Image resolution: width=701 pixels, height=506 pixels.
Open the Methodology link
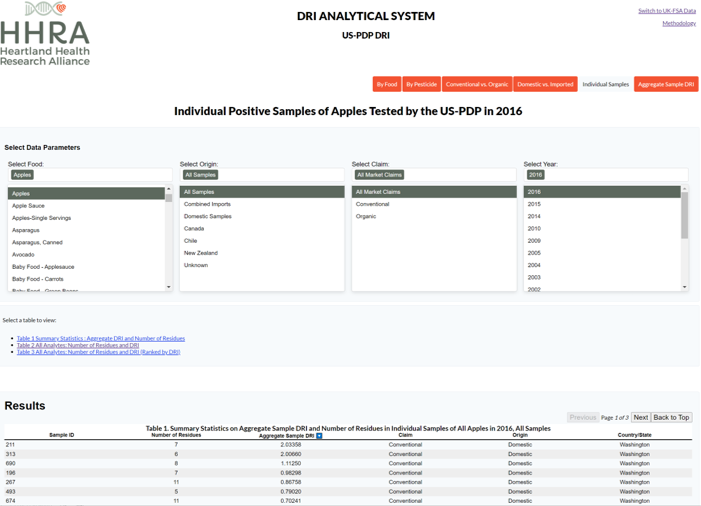click(x=679, y=23)
